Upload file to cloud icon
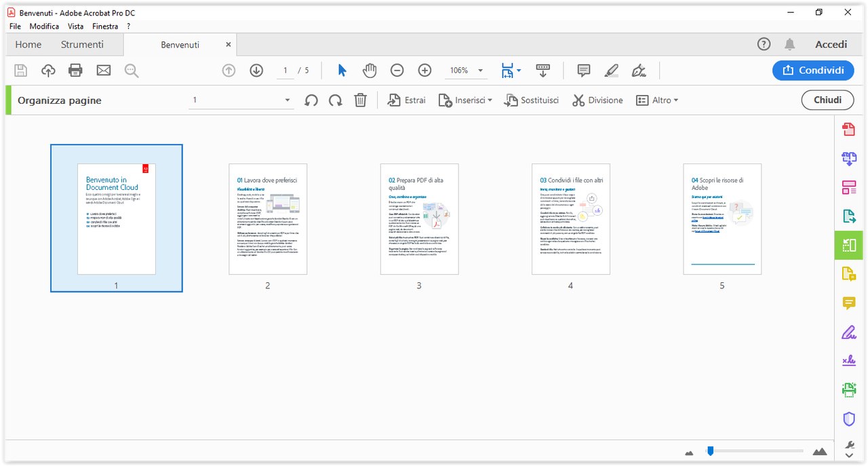Viewport: 868px width, 466px height. coord(48,71)
